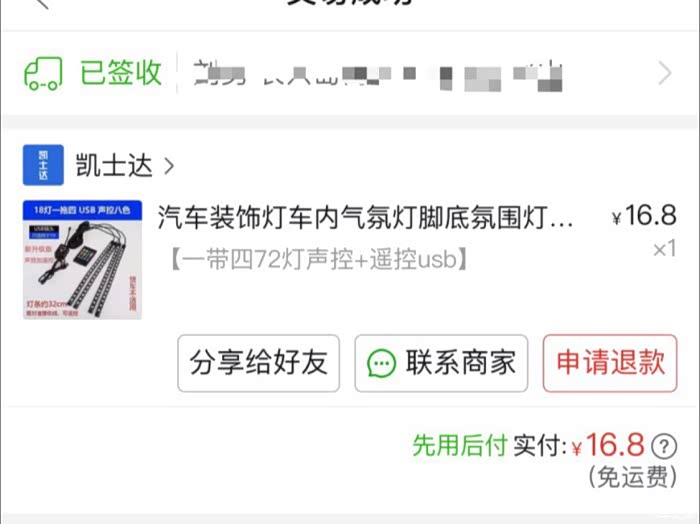This screenshot has width=700, height=524.
Task: Tap the product price ¥16.8
Action: pos(644,216)
